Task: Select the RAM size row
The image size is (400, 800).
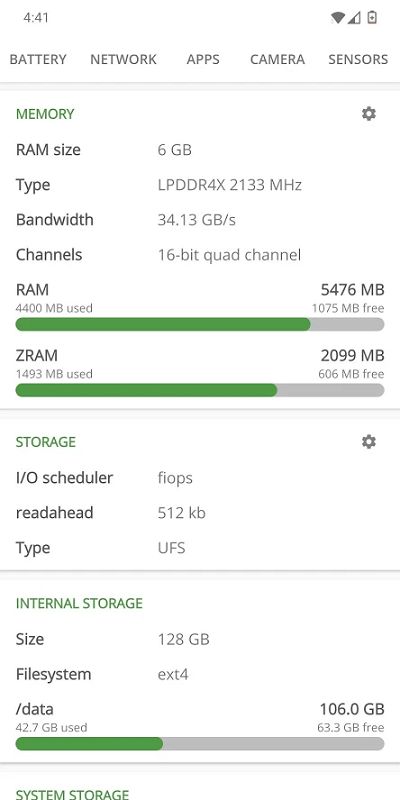Action: coord(200,150)
